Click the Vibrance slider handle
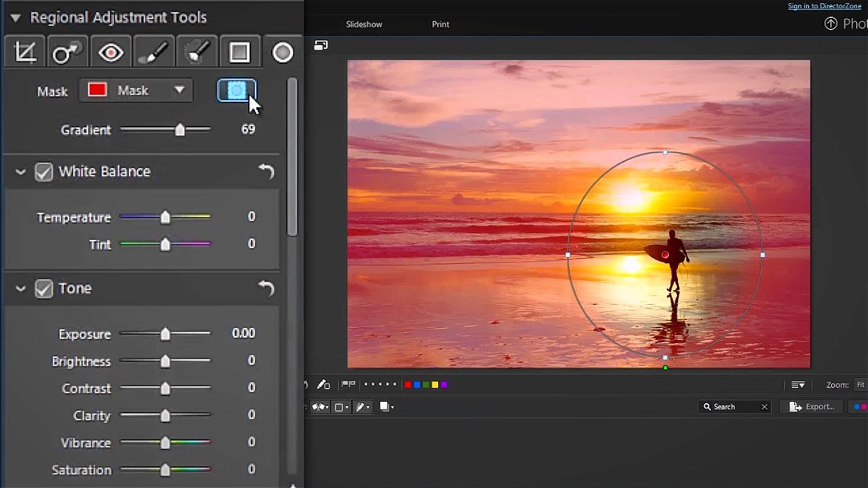This screenshot has width=868, height=488. tap(165, 442)
